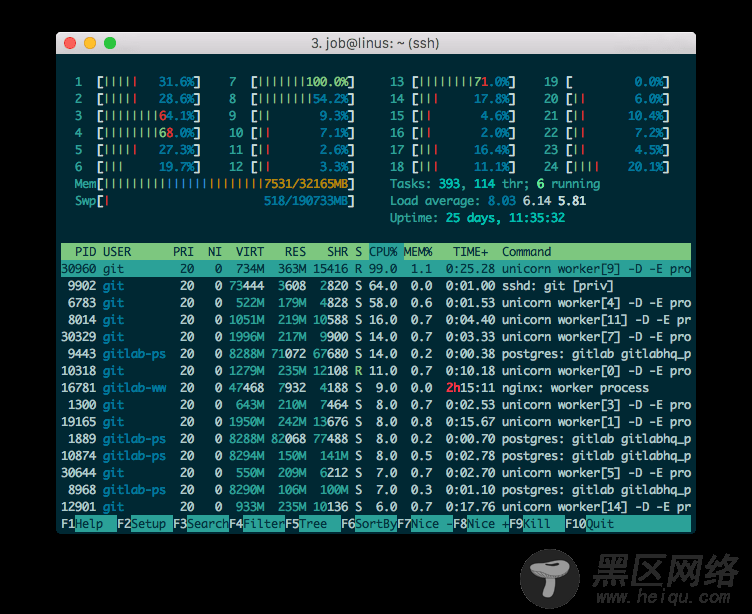
Task: Click the S state column header
Action: click(x=359, y=252)
